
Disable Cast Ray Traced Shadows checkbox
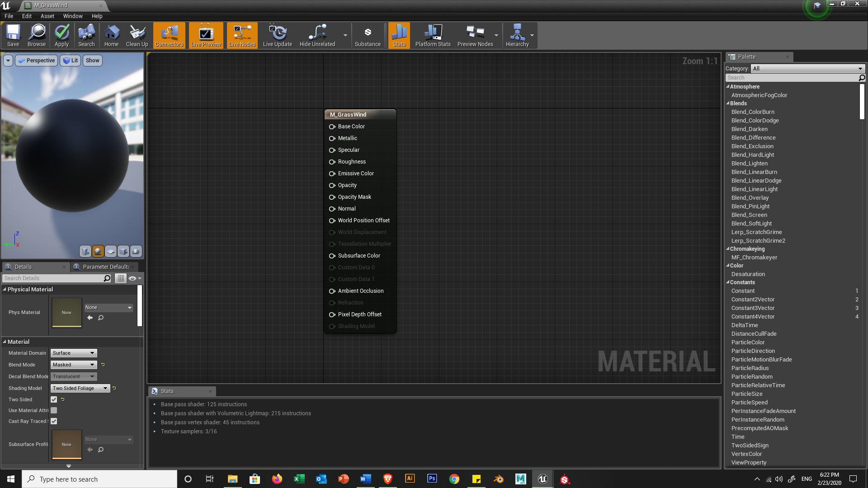54,421
